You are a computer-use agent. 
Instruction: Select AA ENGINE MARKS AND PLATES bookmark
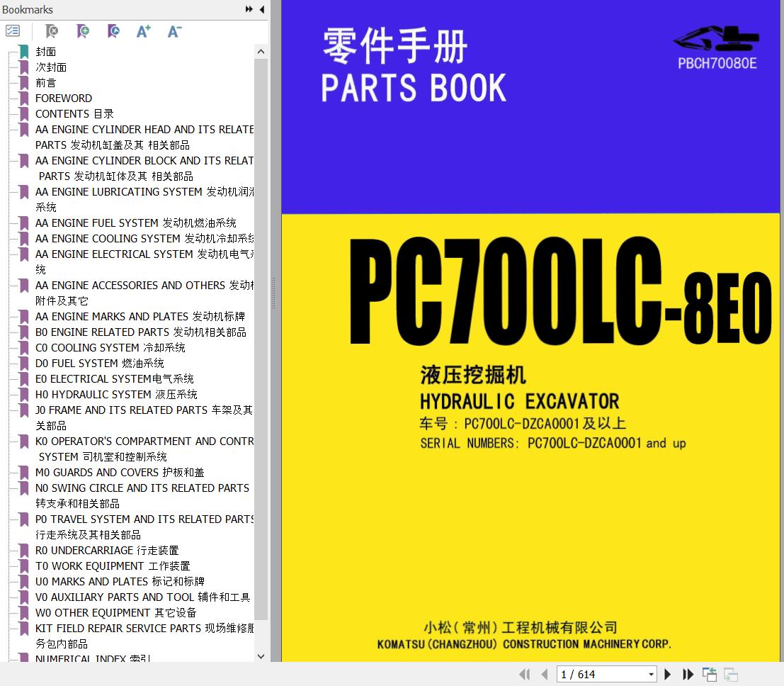tap(140, 316)
